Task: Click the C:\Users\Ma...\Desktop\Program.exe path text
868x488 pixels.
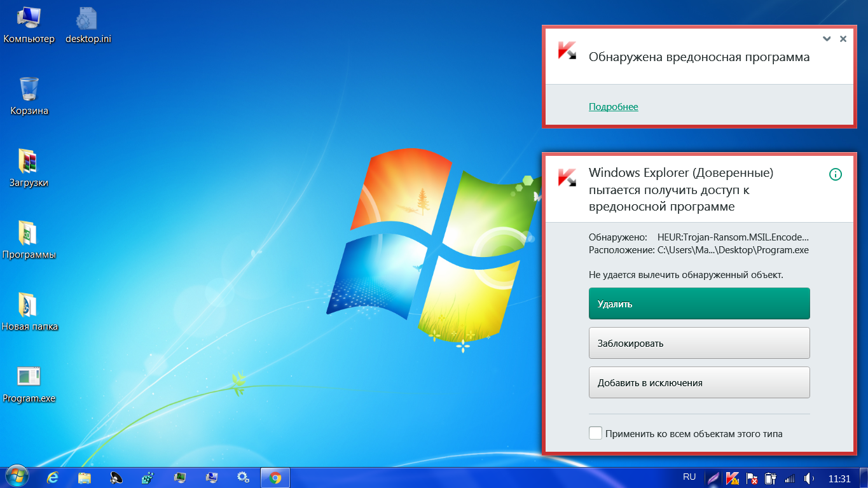Action: pyautogui.click(x=733, y=250)
